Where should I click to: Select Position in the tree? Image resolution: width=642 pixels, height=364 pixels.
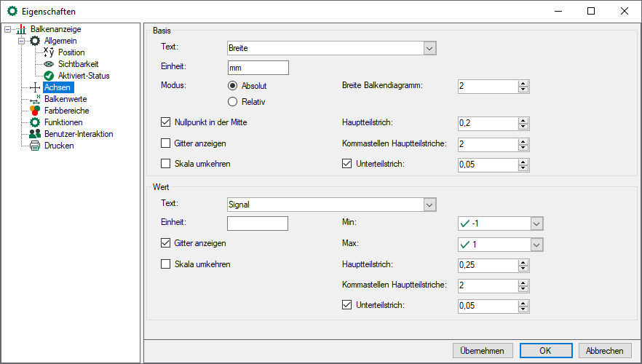click(x=71, y=52)
